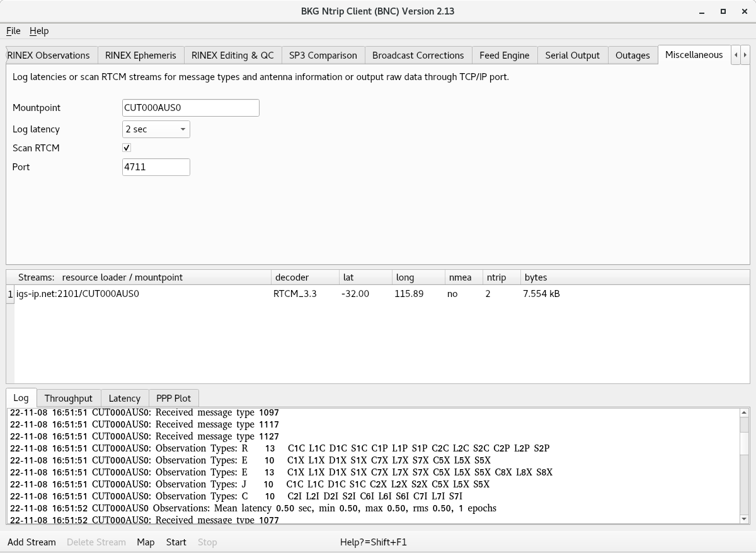Show the Throughput tab
Screen dimensions: 756x553
point(68,399)
